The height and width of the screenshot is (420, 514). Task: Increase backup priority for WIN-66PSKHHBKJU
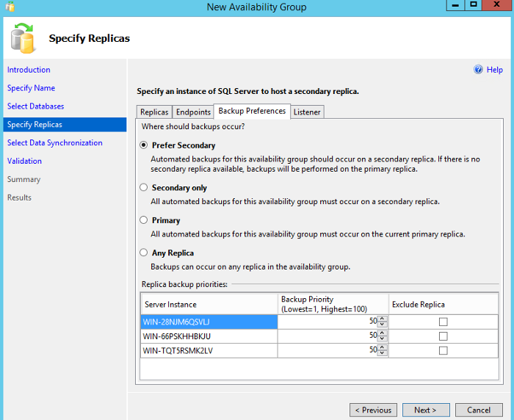coord(383,333)
